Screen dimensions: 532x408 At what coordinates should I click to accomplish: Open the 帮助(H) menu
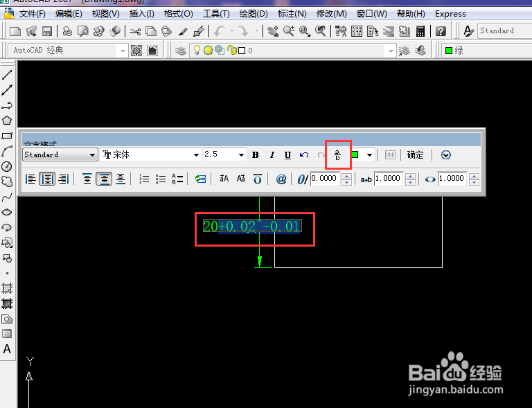[411, 14]
